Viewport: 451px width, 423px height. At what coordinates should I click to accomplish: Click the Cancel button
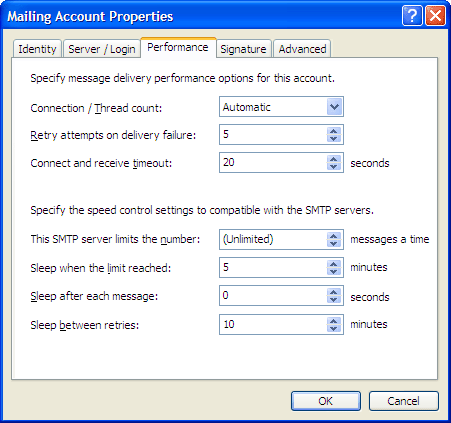(x=404, y=401)
